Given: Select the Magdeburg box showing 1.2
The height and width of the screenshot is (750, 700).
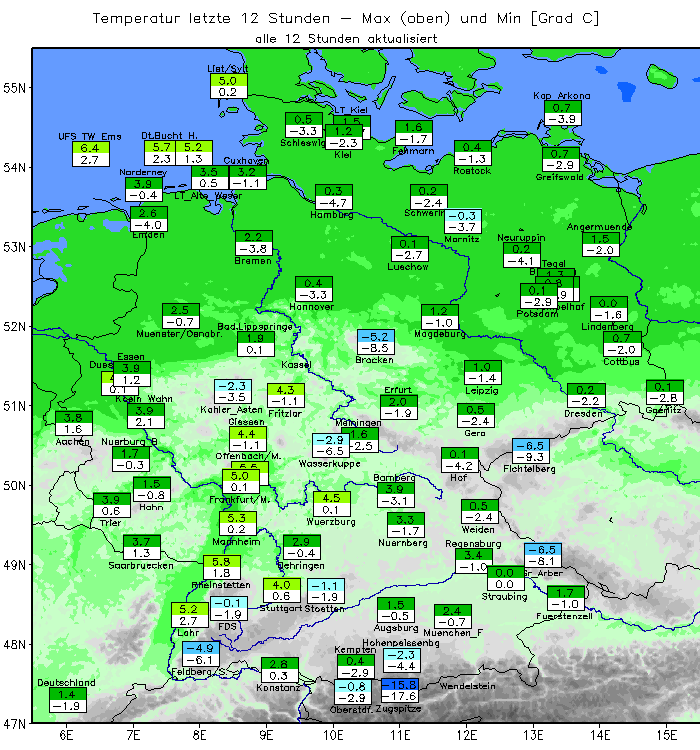Looking at the screenshot, I should [x=440, y=317].
